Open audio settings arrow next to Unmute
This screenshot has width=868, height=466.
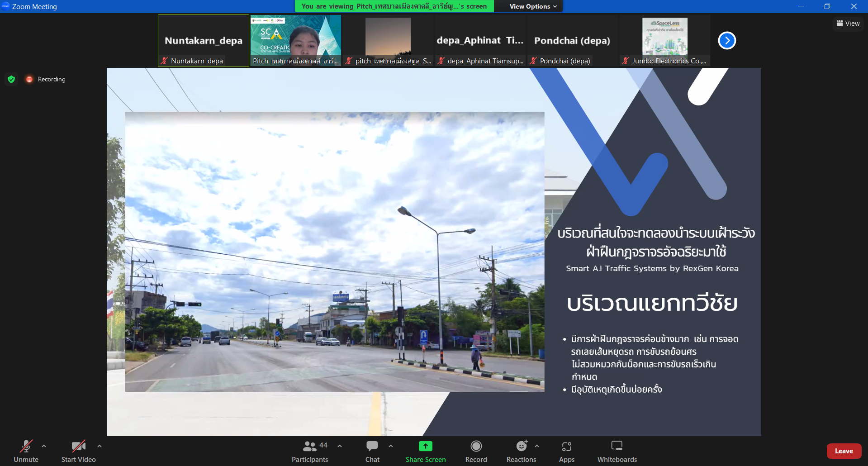tap(44, 446)
